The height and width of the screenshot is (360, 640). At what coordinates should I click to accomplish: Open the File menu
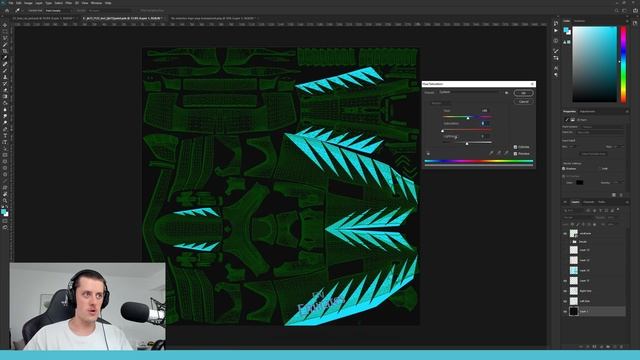pos(11,3)
